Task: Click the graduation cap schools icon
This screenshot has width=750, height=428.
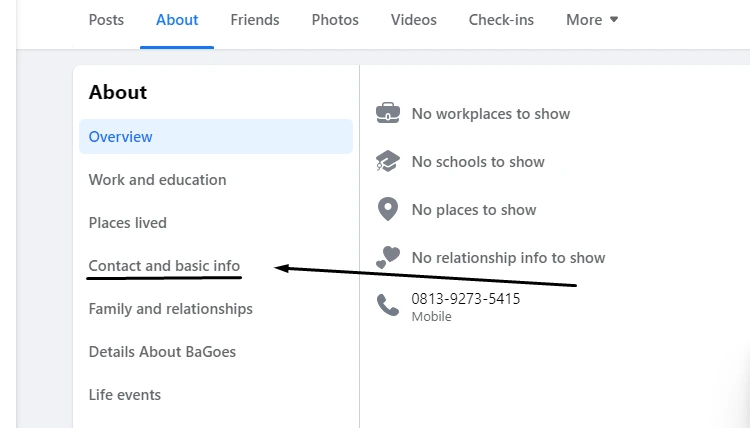Action: coord(388,161)
